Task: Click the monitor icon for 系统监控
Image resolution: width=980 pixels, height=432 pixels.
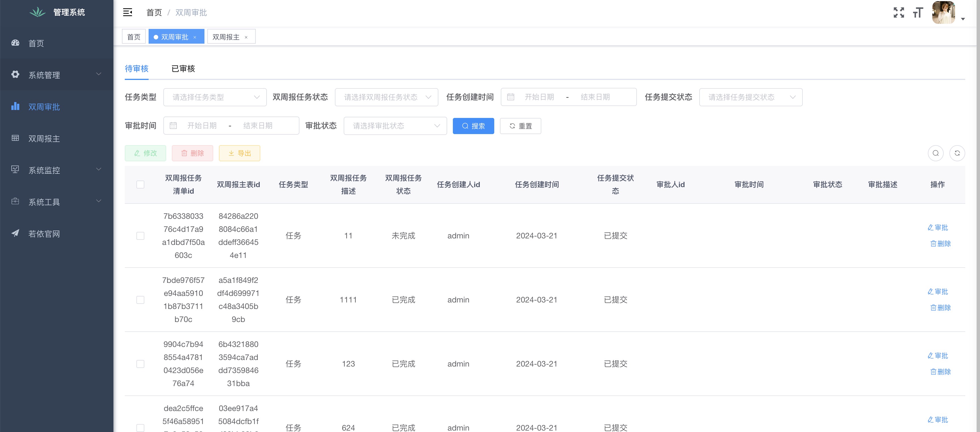Action: [x=15, y=170]
